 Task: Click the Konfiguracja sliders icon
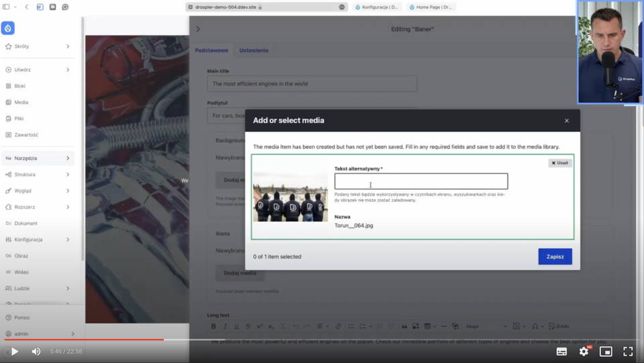point(8,240)
